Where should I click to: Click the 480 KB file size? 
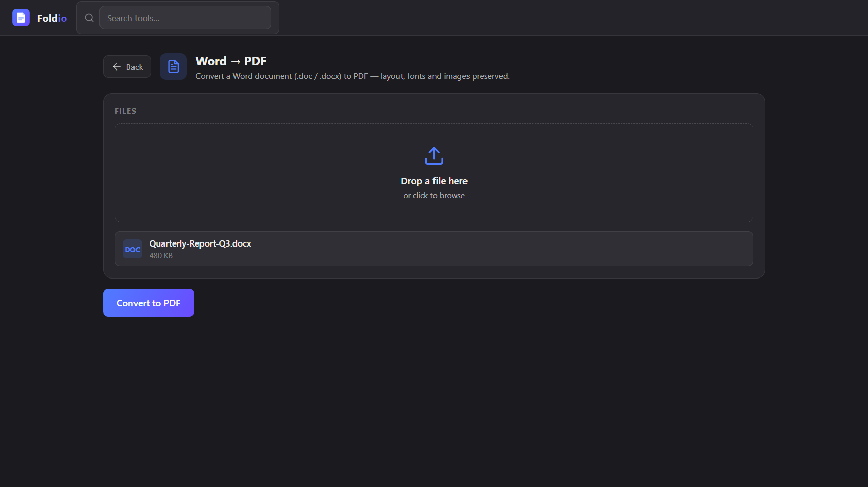tap(161, 256)
